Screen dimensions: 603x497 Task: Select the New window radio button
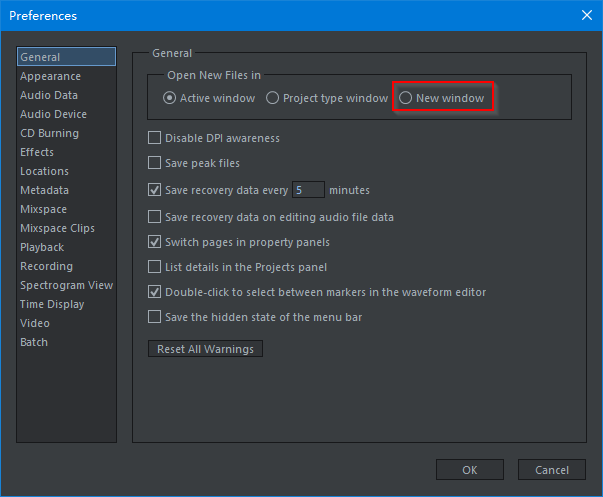[406, 98]
